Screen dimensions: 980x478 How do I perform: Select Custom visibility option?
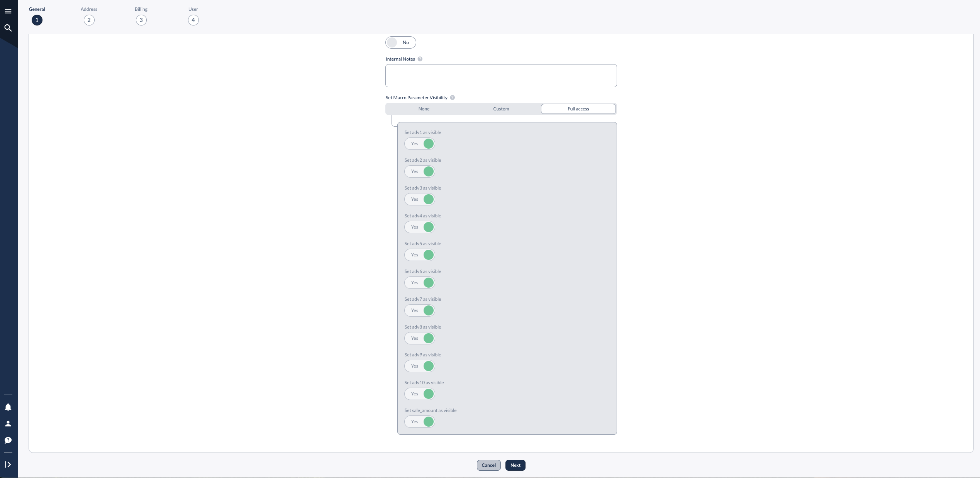tap(501, 109)
